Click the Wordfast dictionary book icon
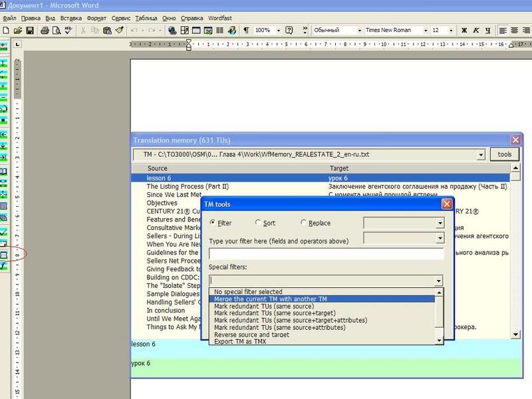532x399 pixels. click(4, 172)
